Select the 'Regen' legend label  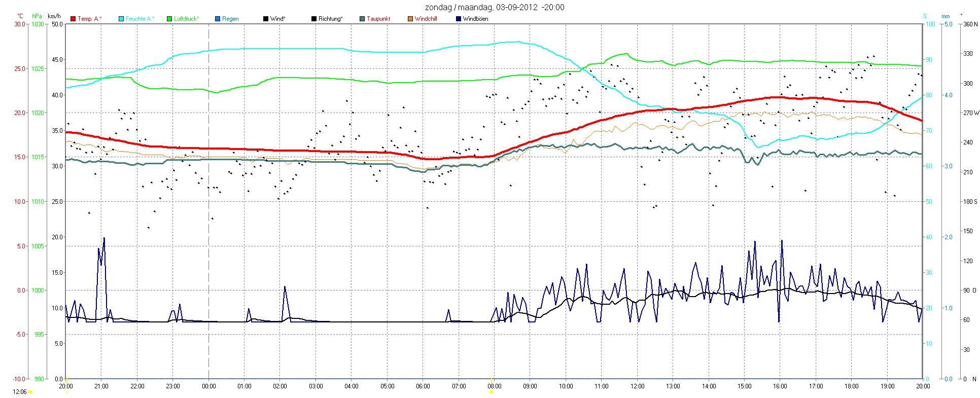coord(230,19)
